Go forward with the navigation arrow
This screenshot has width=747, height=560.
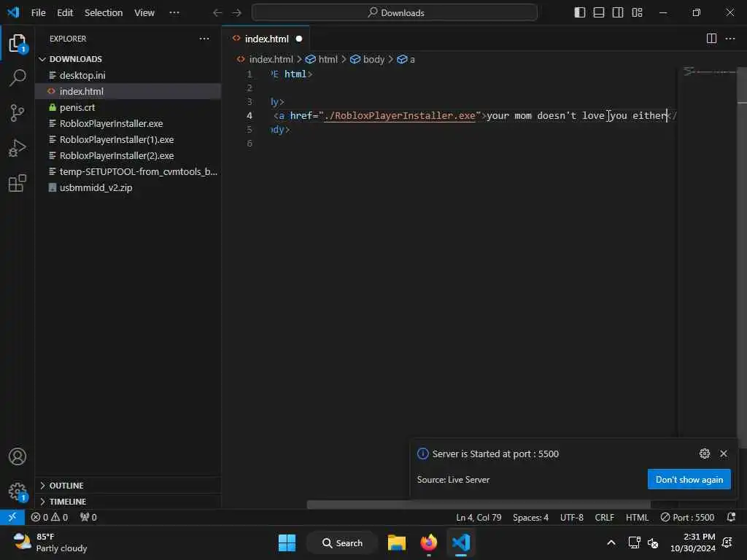[x=236, y=13]
